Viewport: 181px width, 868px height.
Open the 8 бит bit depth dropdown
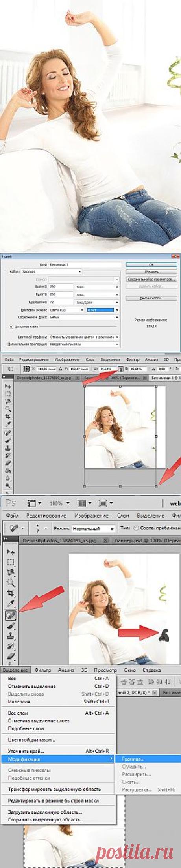pyautogui.click(x=102, y=299)
